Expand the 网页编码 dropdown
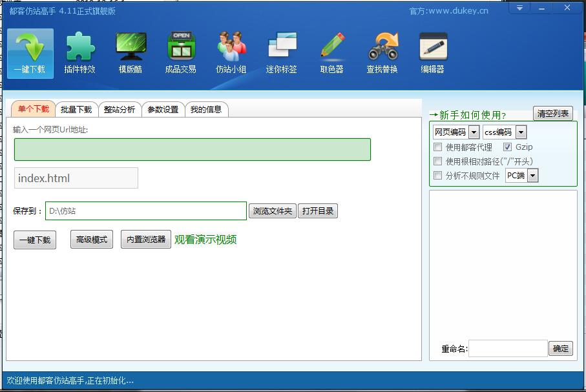This screenshot has width=586, height=392. click(x=474, y=132)
